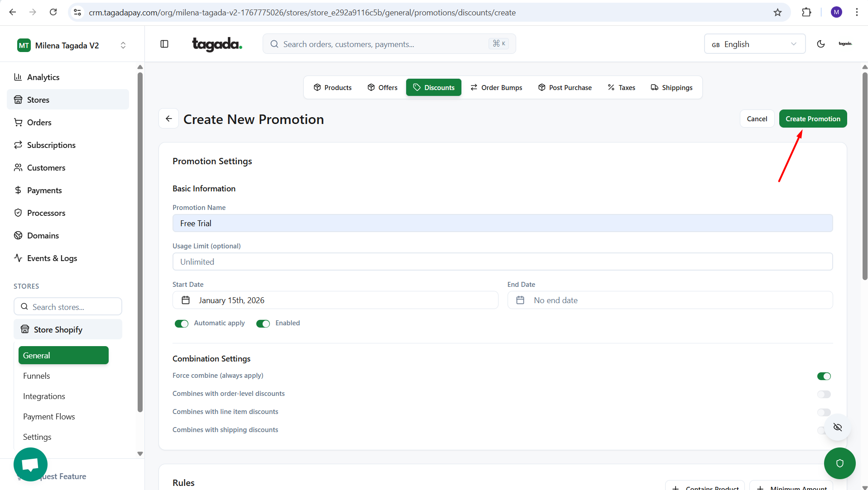
Task: Bookmark this page with the star icon
Action: tap(777, 12)
